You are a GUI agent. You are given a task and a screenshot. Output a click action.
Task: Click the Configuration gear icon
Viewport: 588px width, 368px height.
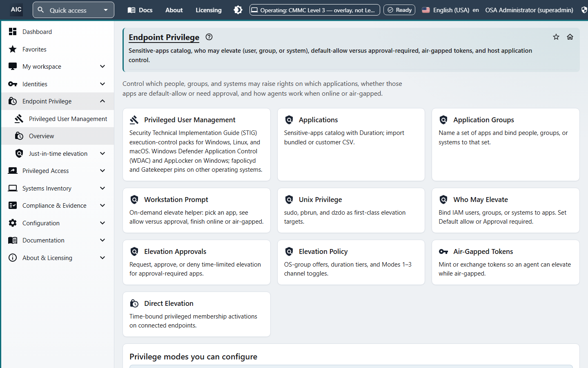coord(13,223)
